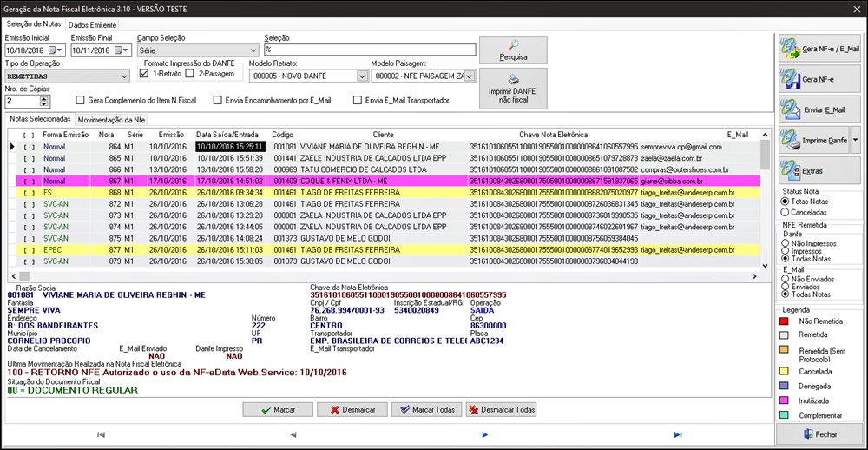Click the Nro. de Cópias spinner
The height and width of the screenshot is (450, 868).
pos(45,102)
